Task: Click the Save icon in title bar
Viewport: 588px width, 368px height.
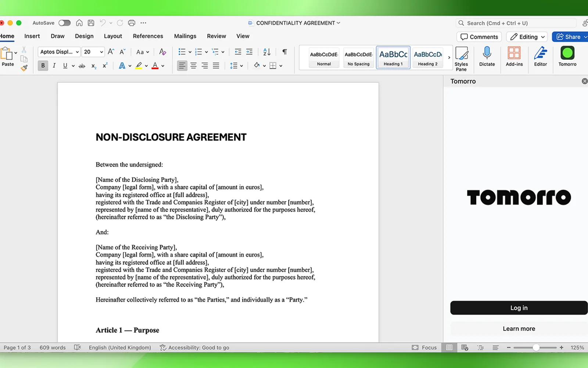Action: tap(91, 23)
